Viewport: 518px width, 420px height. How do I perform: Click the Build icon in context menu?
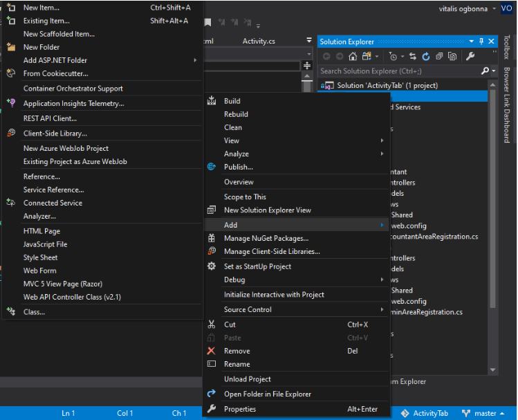(212, 101)
